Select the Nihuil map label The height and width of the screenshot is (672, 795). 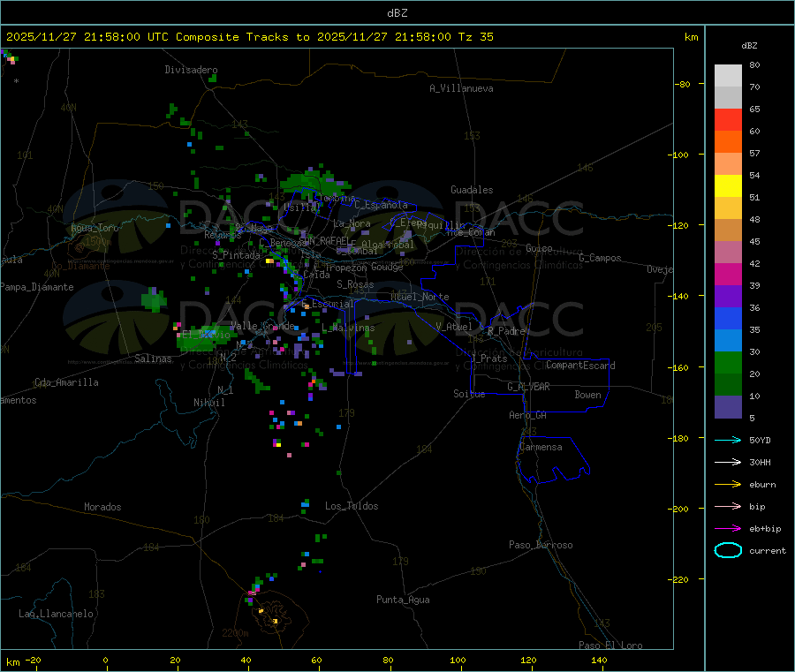click(x=209, y=403)
